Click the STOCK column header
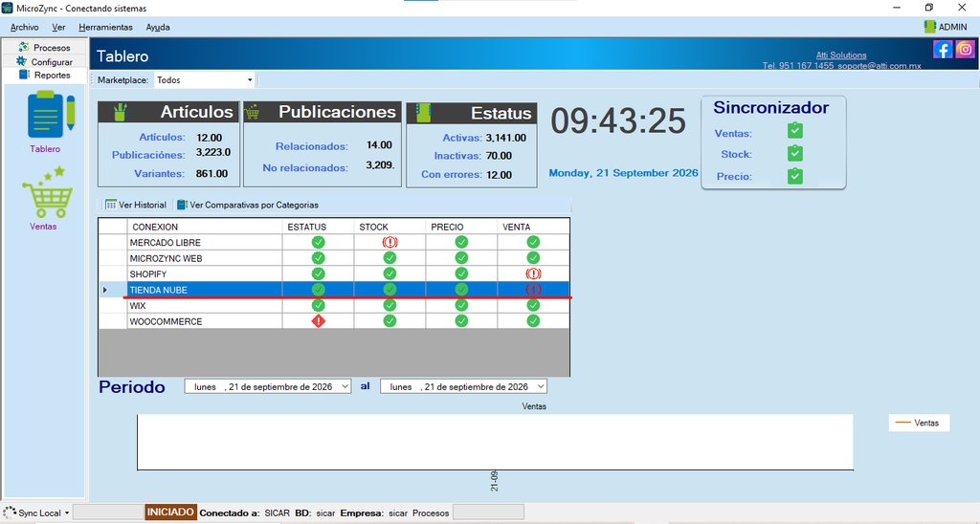This screenshot has width=980, height=524. point(390,227)
